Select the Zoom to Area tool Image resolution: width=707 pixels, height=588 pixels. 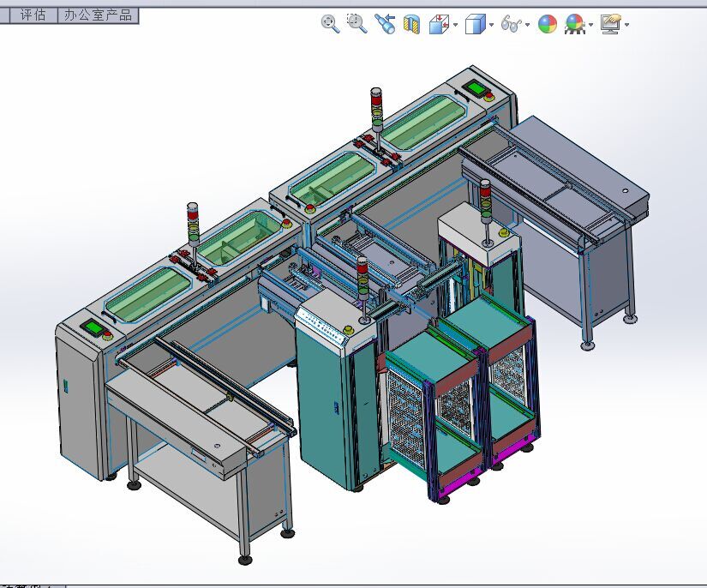click(356, 23)
